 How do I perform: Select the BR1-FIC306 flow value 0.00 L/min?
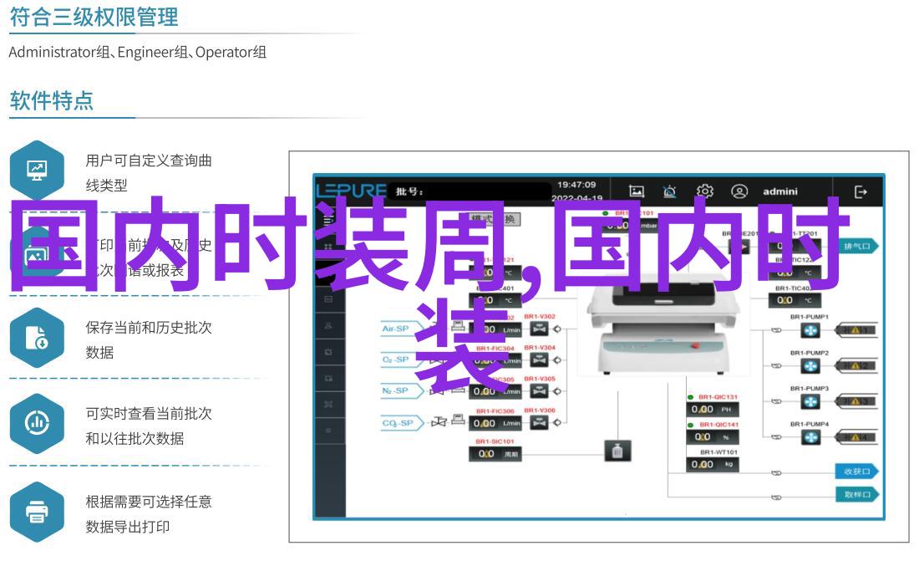(495, 423)
